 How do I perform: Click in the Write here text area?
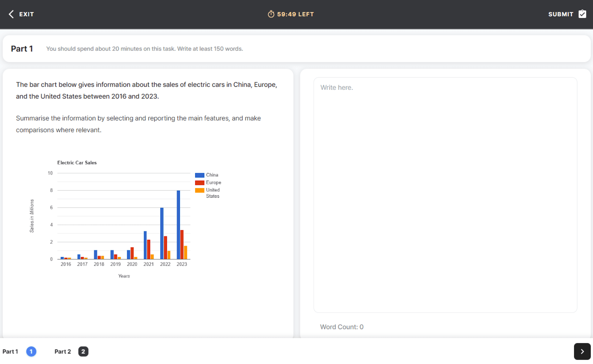[445, 195]
